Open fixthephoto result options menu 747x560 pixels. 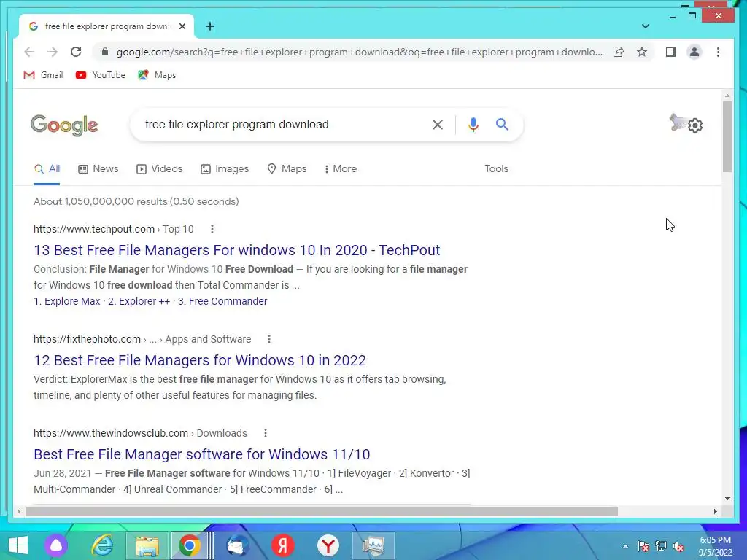269,339
